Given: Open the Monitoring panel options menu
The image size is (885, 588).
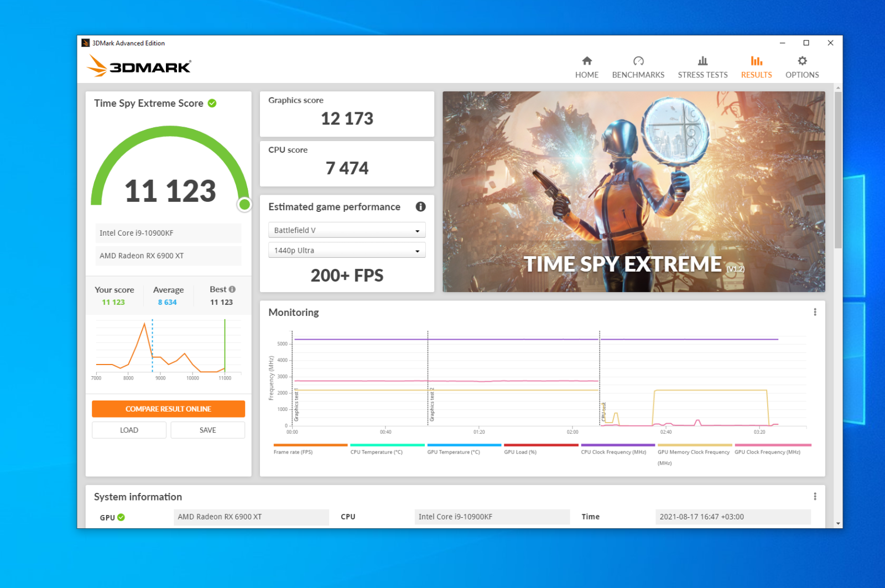Looking at the screenshot, I should [815, 312].
